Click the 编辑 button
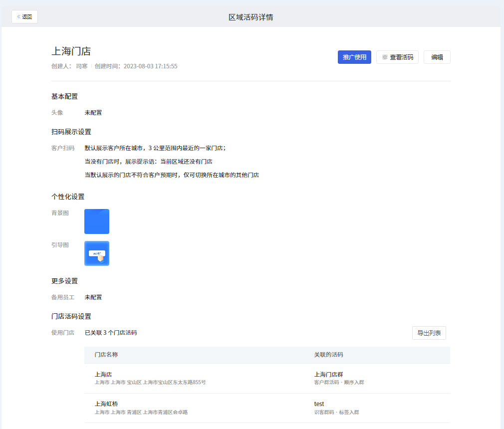The image size is (504, 429). click(x=437, y=57)
